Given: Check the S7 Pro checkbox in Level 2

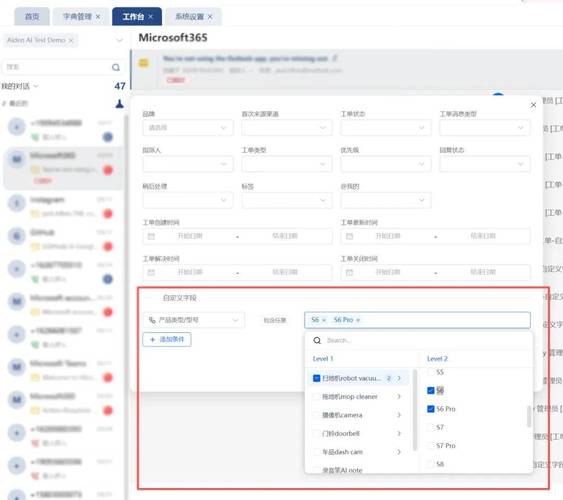Looking at the screenshot, I should point(431,446).
